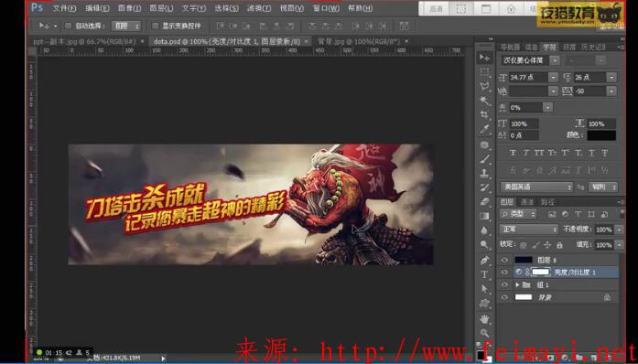638x364 pixels.
Task: Select the Eyedropper tool
Action: (484, 129)
